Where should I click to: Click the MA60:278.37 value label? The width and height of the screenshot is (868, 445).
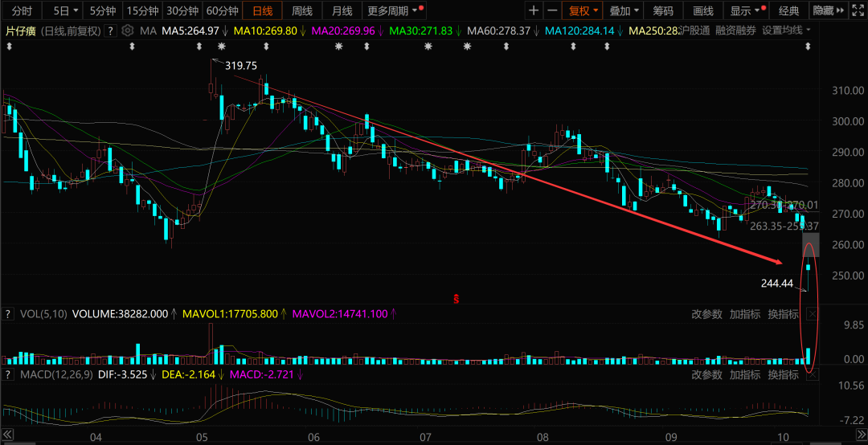pos(499,31)
